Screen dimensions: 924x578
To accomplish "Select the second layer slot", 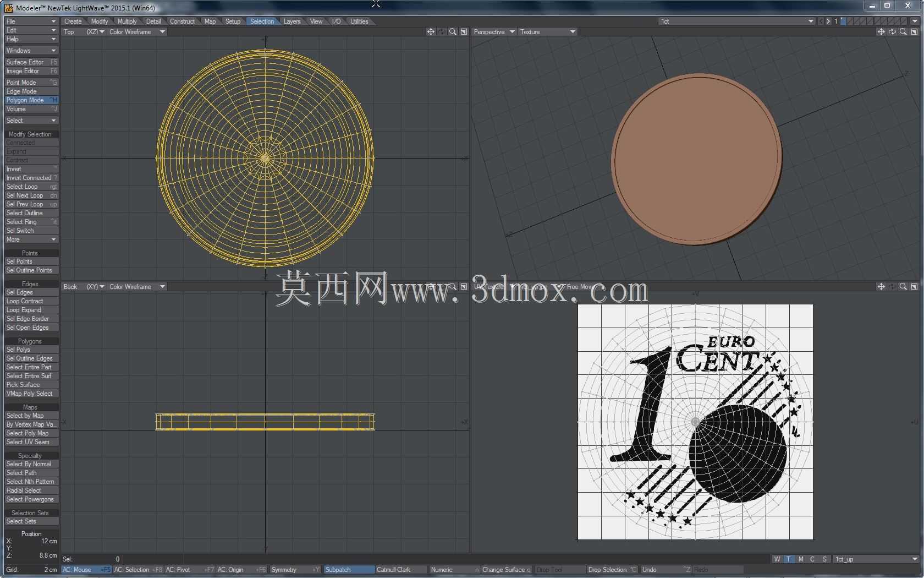I will pos(850,21).
